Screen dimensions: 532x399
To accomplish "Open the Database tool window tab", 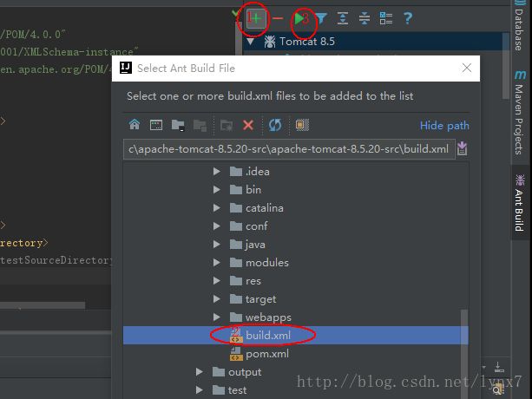I will [x=520, y=26].
